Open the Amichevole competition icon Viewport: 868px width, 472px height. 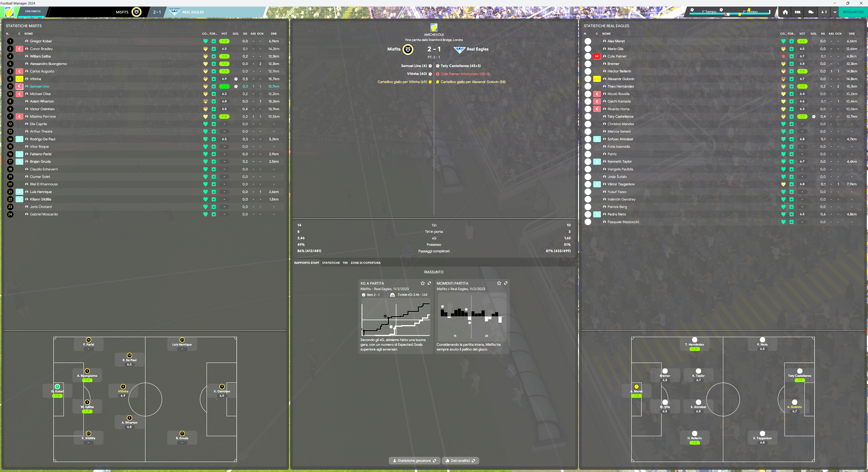[x=434, y=27]
